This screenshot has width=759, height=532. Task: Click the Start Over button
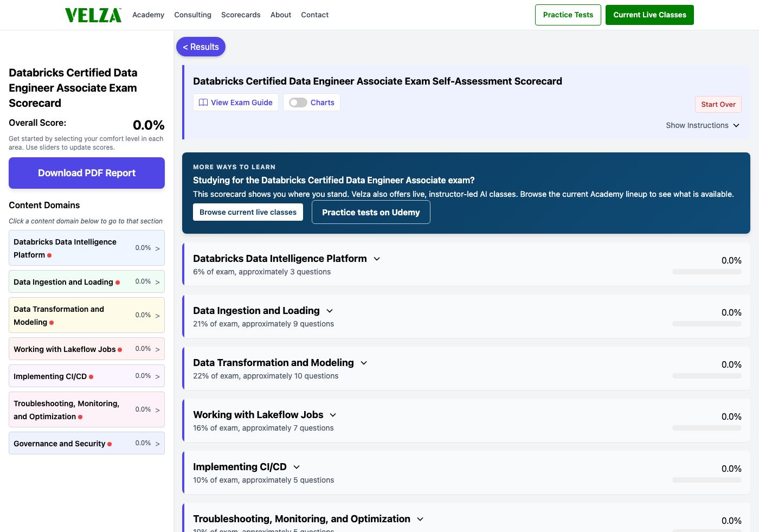click(x=718, y=104)
